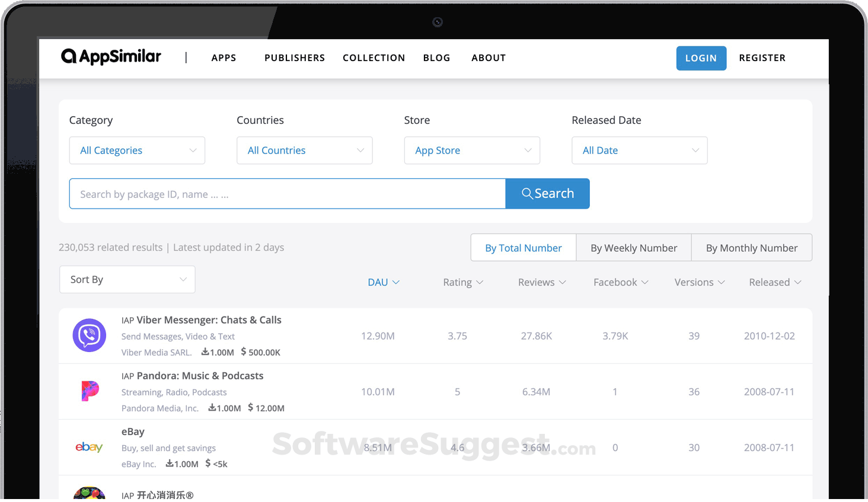Go to the COLLECTION section
Image resolution: width=868 pixels, height=502 pixels.
pos(374,57)
